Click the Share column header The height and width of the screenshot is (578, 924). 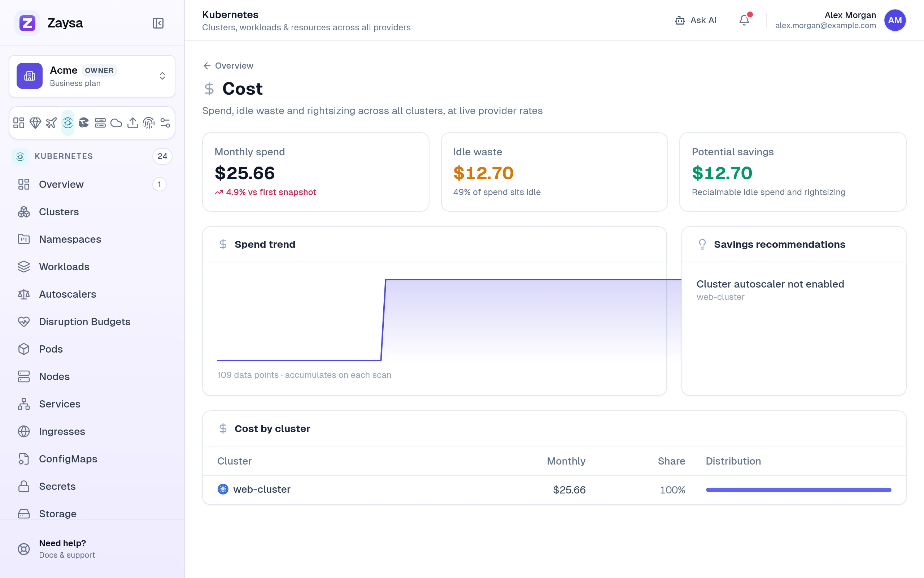click(671, 461)
